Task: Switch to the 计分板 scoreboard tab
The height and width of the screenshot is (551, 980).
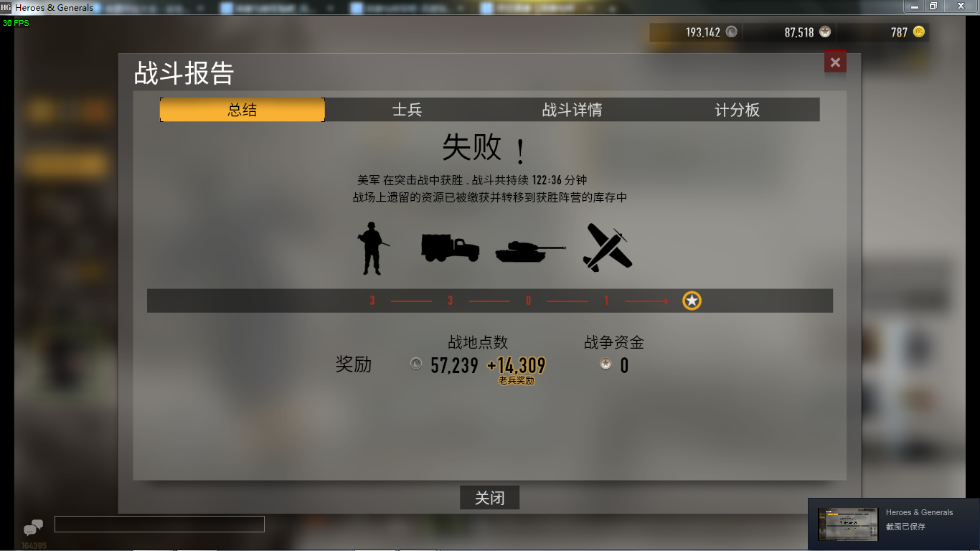Action: pos(737,110)
